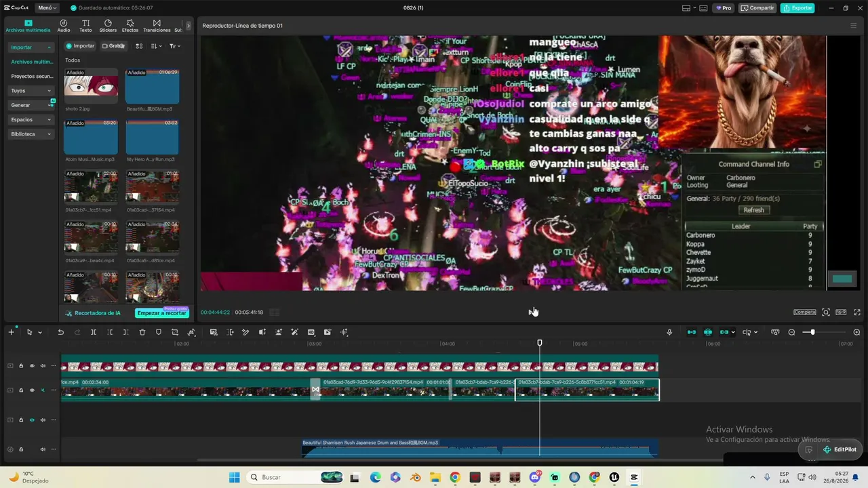Add a marker with the shield icon

[159, 332]
